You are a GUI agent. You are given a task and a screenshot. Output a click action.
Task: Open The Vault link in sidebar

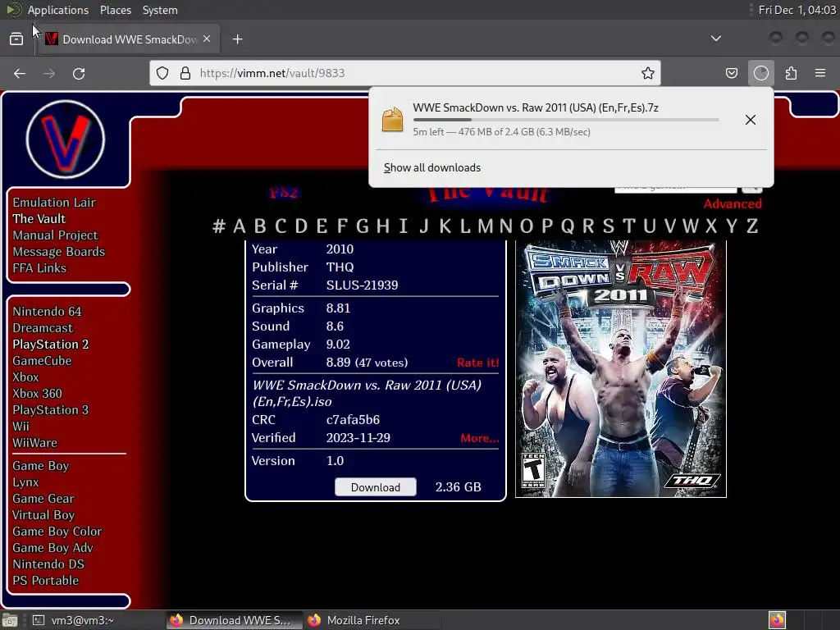coord(39,218)
